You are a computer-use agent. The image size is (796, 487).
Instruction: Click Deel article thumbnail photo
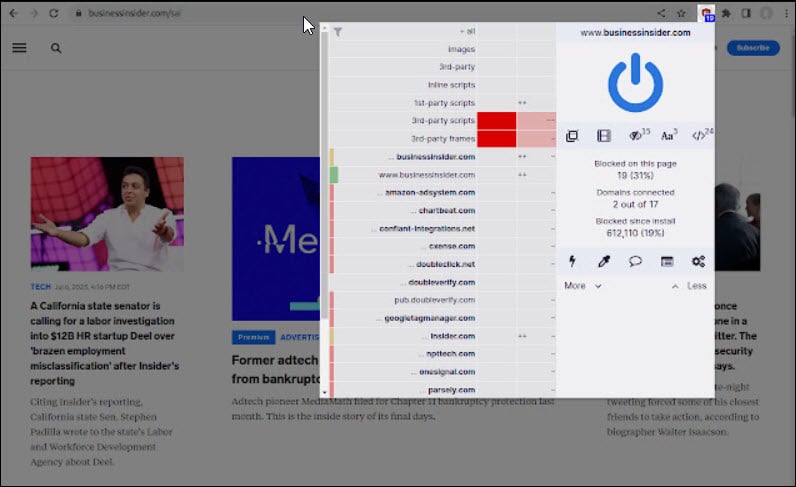point(107,214)
